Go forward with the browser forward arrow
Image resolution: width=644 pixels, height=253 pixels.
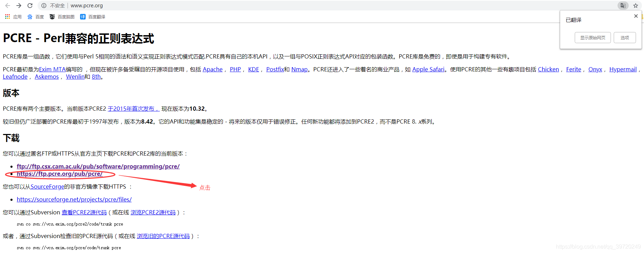coord(19,6)
